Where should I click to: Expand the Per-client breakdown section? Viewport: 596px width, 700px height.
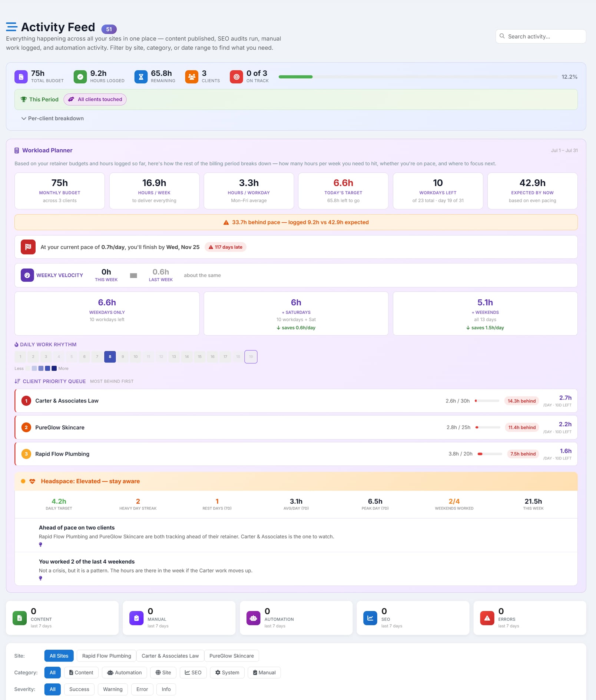(52, 118)
